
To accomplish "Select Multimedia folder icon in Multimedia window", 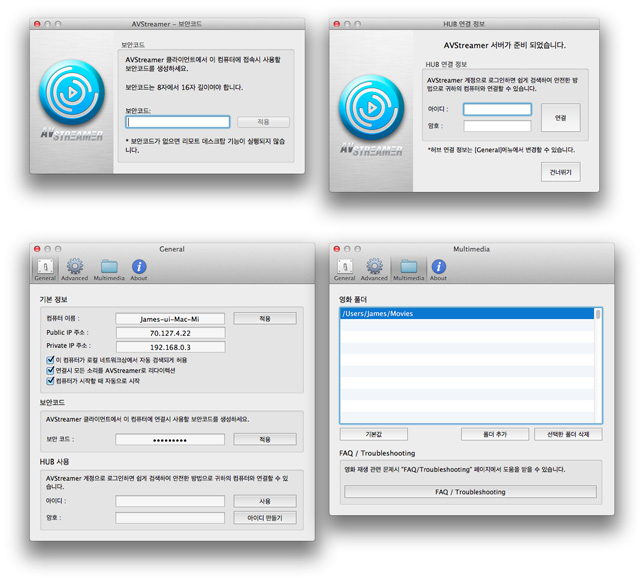I will click(409, 269).
